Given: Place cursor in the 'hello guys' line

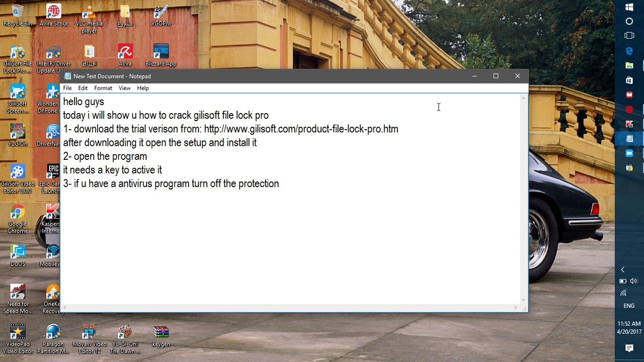Looking at the screenshot, I should tap(84, 102).
